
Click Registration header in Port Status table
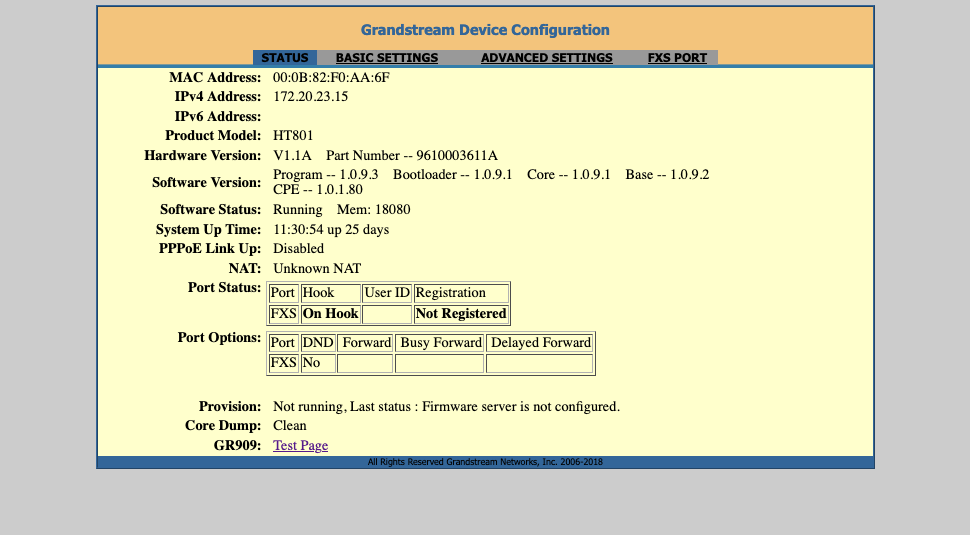(461, 293)
